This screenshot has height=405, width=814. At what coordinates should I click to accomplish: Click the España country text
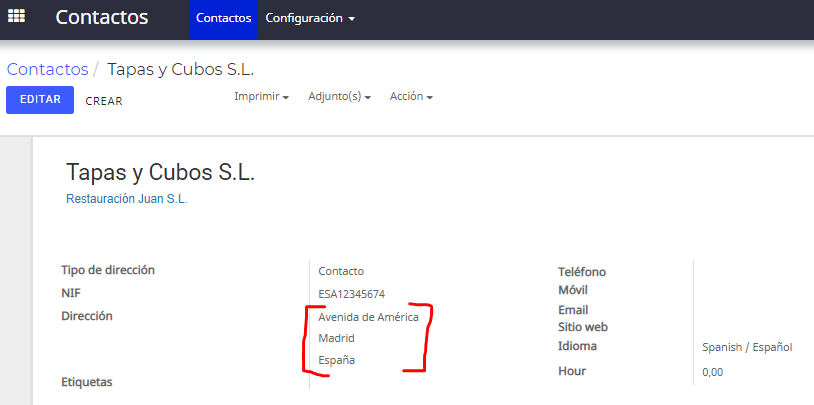pos(337,360)
